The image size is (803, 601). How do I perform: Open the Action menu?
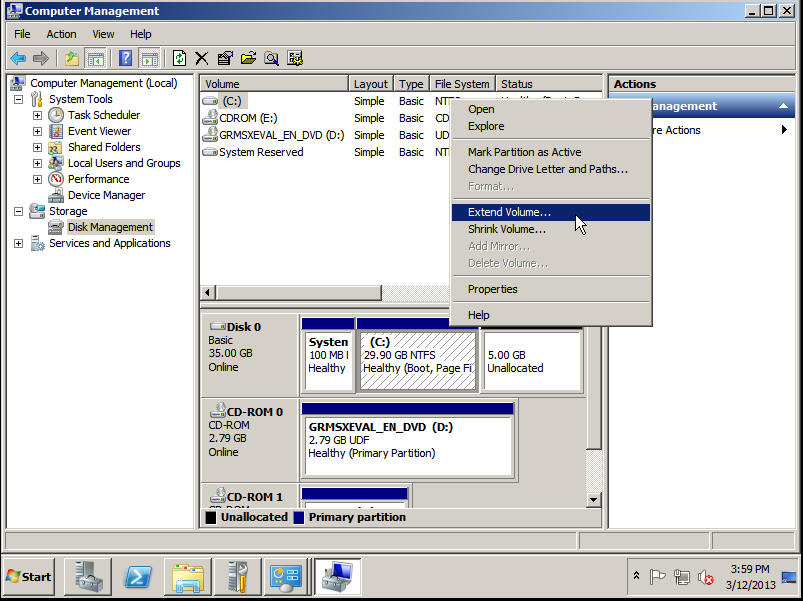coord(61,34)
